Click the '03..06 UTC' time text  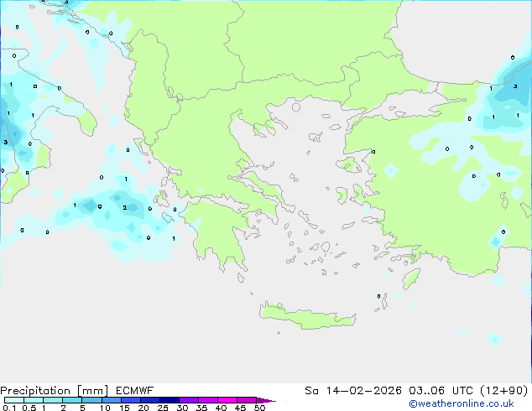[x=441, y=391]
